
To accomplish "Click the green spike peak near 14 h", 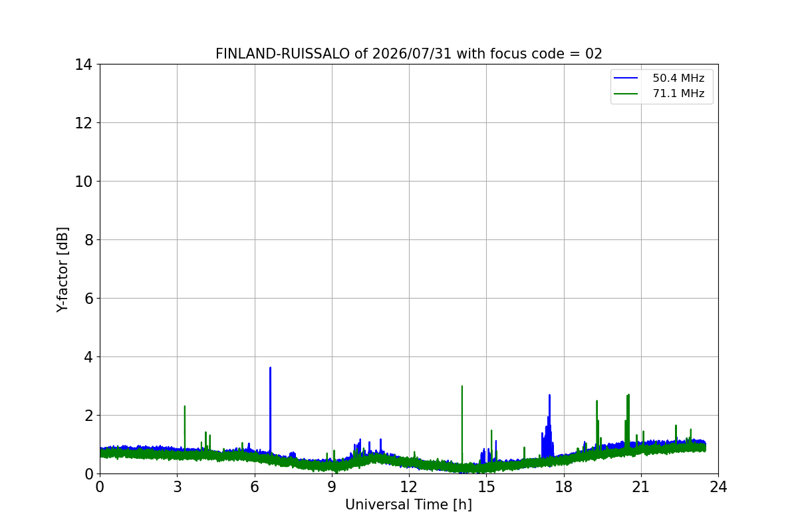I will pos(462,386).
